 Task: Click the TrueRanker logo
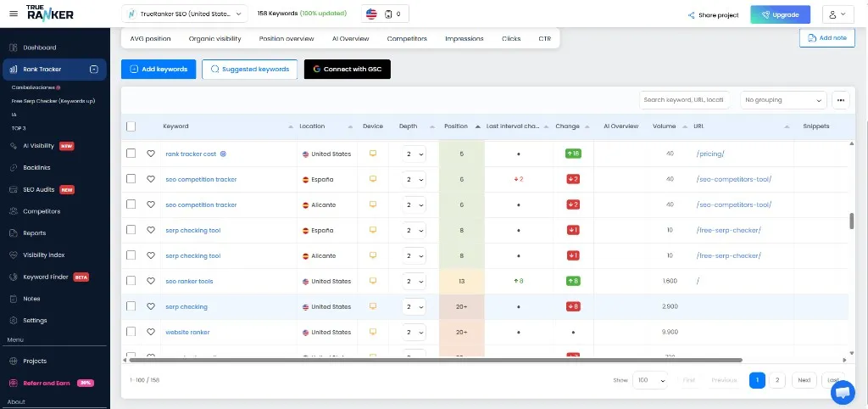click(50, 13)
